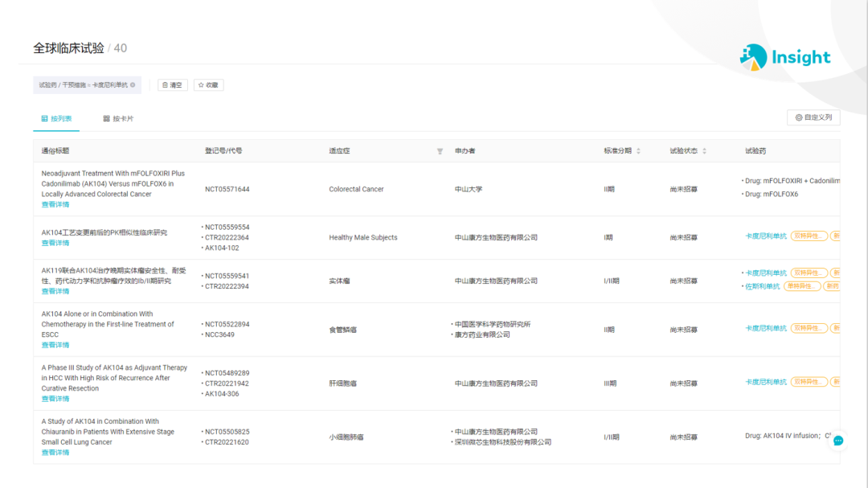868x488 pixels.
Task: Open 查看详情 for the AK104工艺变更 PK study
Action: [55, 243]
